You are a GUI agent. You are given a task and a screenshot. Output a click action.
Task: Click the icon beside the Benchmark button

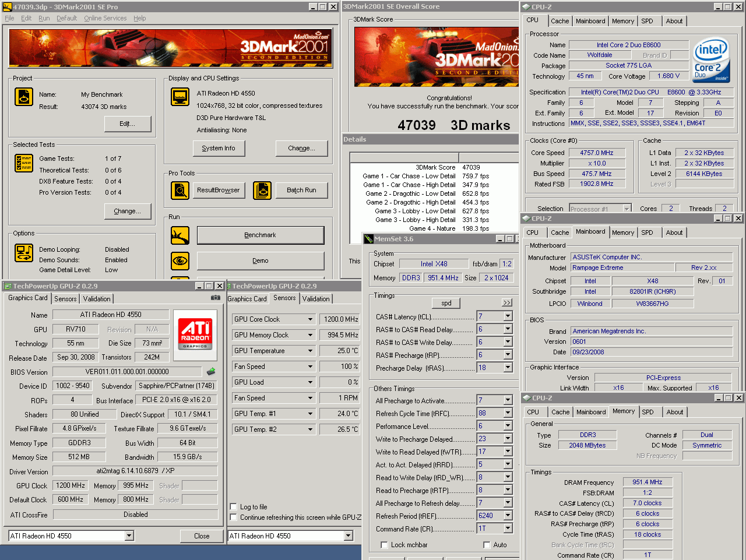180,235
